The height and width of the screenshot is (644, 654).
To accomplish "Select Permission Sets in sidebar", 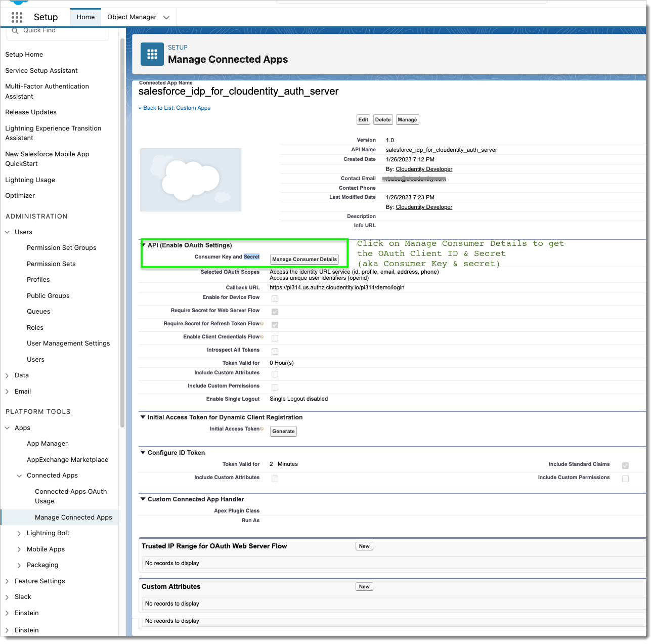I will (51, 264).
